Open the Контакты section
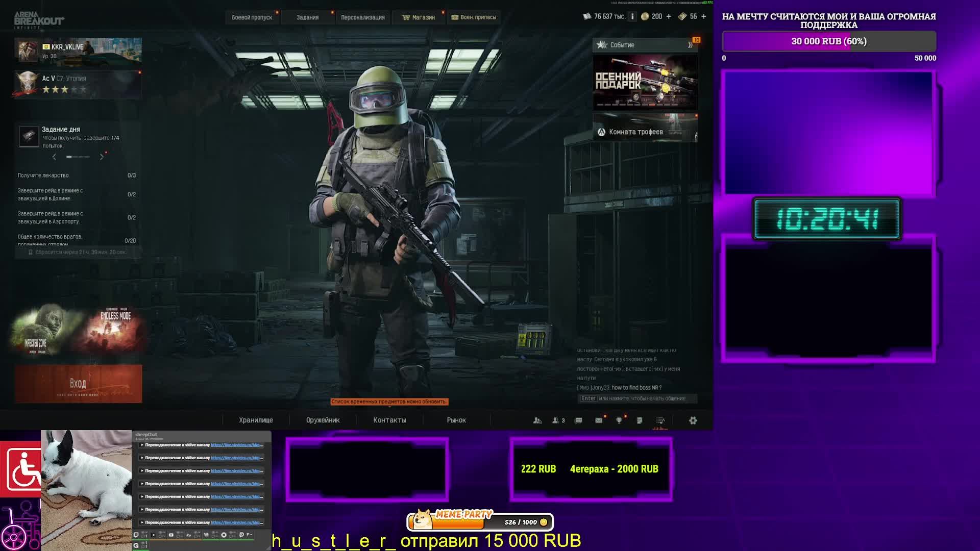This screenshot has width=980, height=551. pos(389,420)
